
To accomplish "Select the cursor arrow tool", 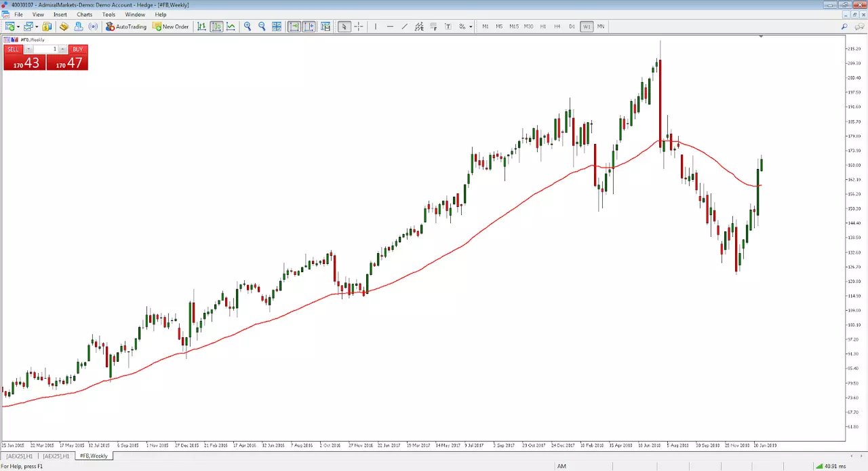I will (344, 26).
